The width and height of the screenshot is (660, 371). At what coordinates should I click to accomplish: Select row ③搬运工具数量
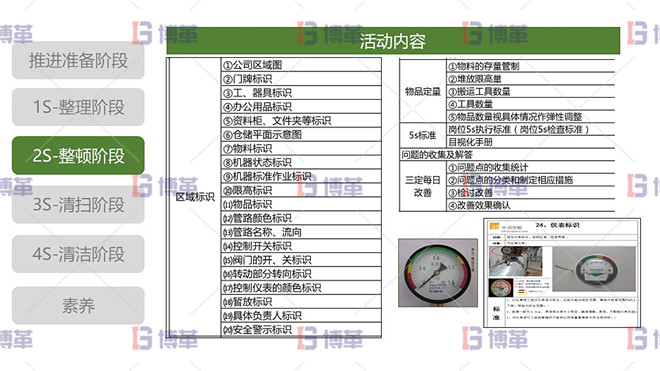click(x=530, y=91)
